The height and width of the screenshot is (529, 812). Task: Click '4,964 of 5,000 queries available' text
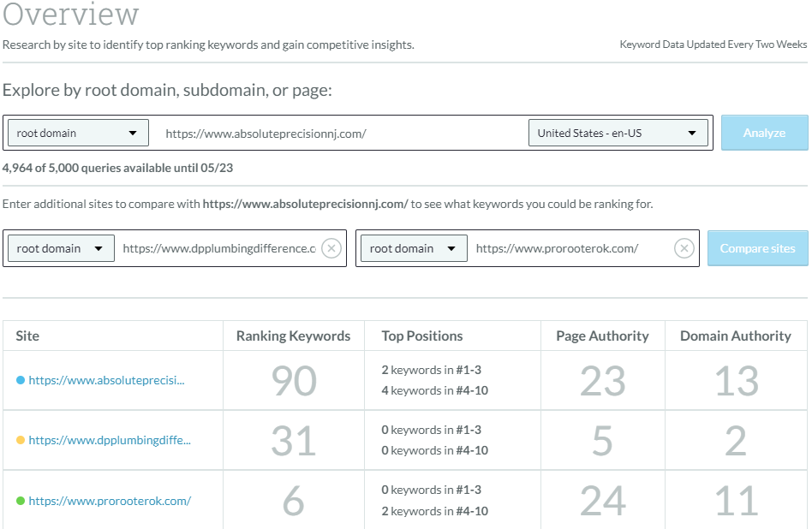(117, 168)
